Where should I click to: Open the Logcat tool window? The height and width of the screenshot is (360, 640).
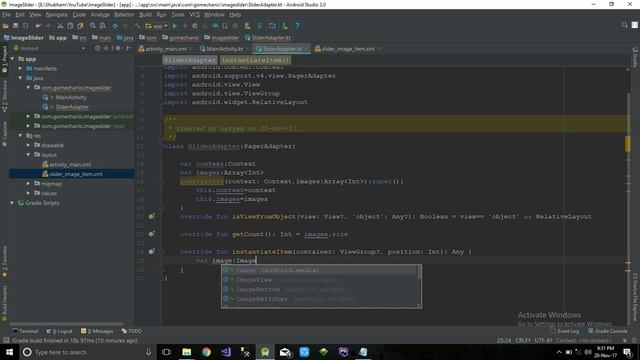(x=60, y=331)
